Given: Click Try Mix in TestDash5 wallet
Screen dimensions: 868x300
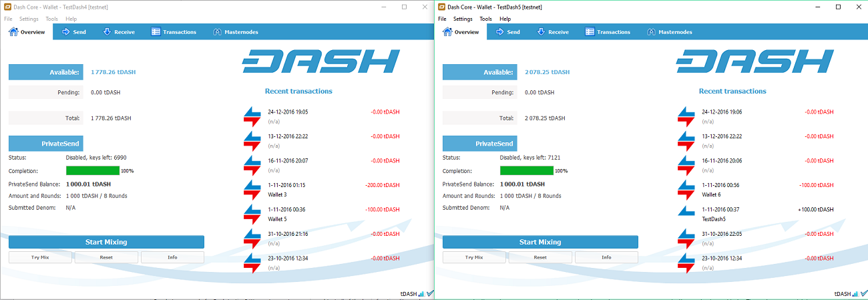Looking at the screenshot, I should pyautogui.click(x=474, y=257).
